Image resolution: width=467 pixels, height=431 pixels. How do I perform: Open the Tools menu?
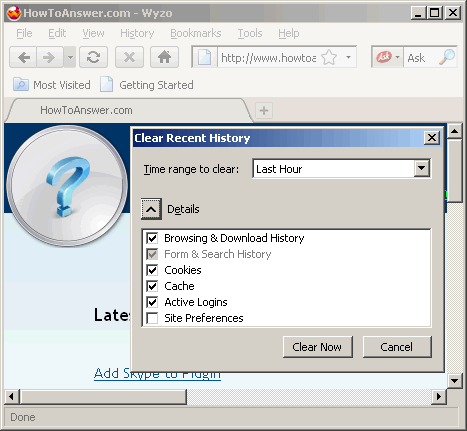(x=250, y=33)
